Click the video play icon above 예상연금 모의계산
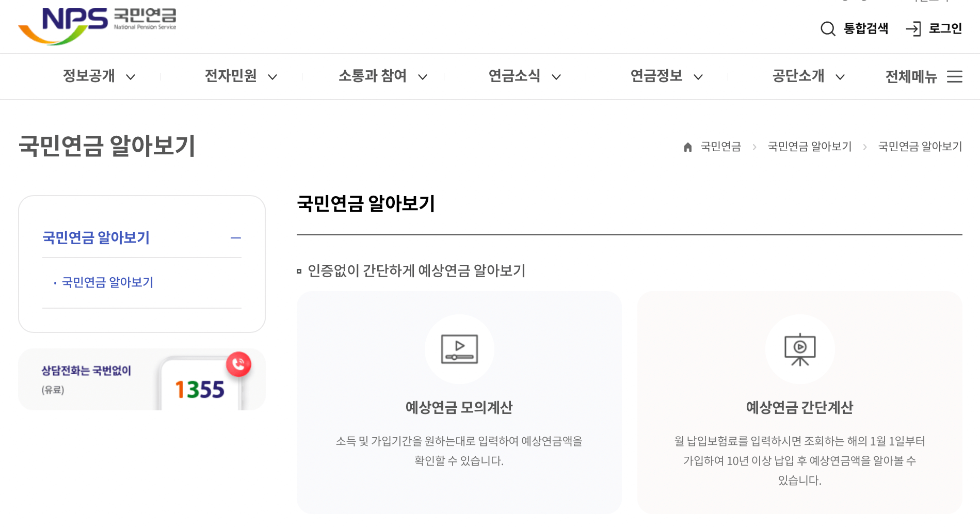 pos(458,349)
